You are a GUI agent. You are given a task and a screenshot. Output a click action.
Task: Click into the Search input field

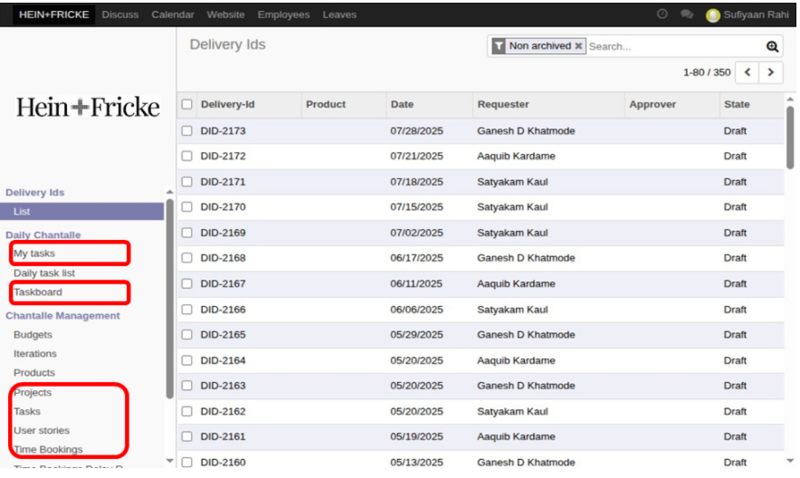675,47
